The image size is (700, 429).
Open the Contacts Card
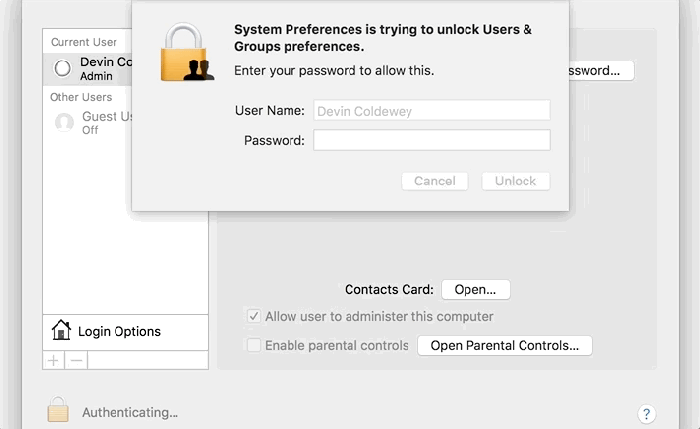[x=475, y=289]
